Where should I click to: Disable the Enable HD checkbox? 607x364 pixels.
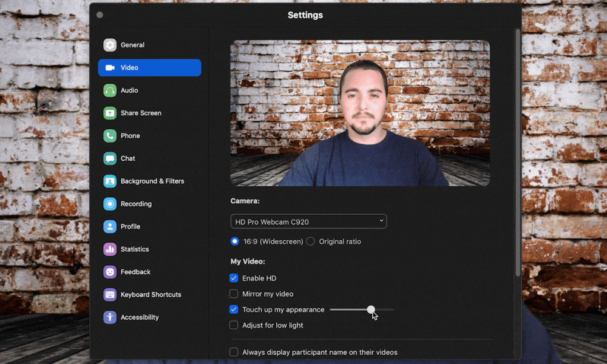pos(234,278)
